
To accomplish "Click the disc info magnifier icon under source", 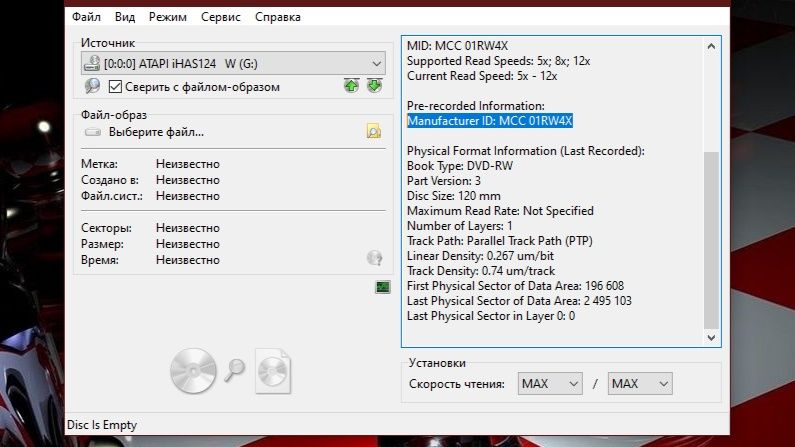I will coord(92,86).
